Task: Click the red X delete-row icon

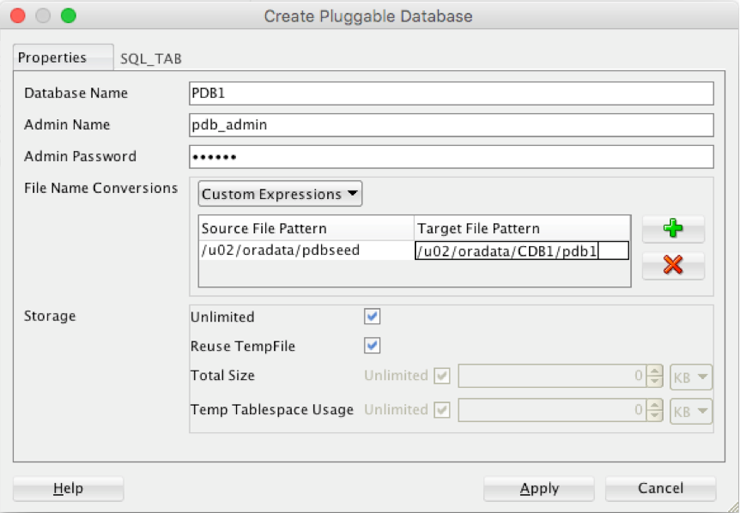Action: [x=673, y=265]
